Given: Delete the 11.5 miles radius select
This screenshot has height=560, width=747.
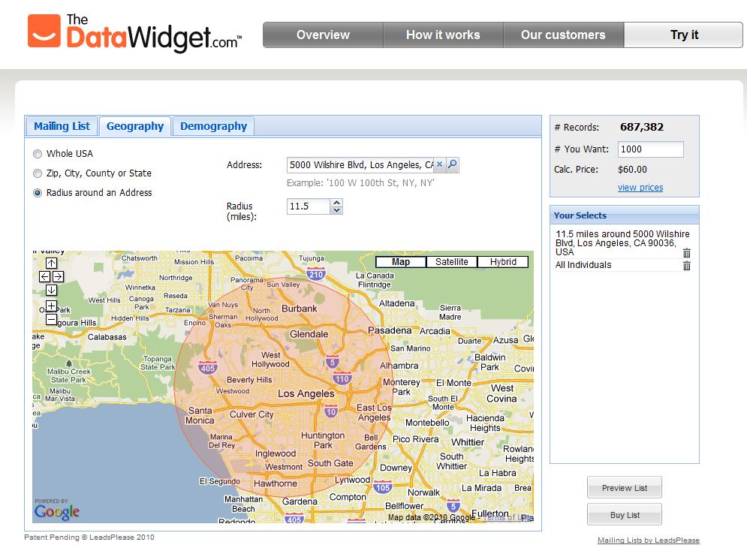Looking at the screenshot, I should (686, 253).
